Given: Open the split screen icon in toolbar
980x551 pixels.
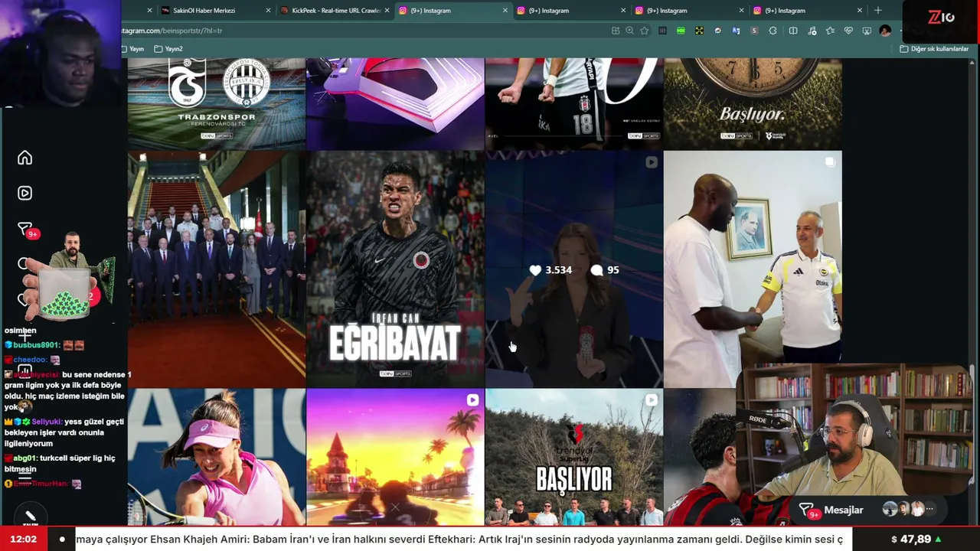Looking at the screenshot, I should pos(793,31).
